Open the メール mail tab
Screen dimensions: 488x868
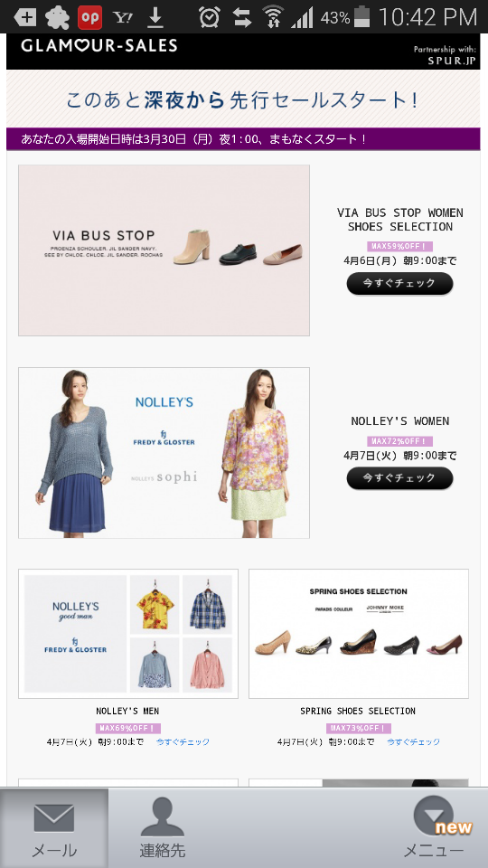coord(54,828)
